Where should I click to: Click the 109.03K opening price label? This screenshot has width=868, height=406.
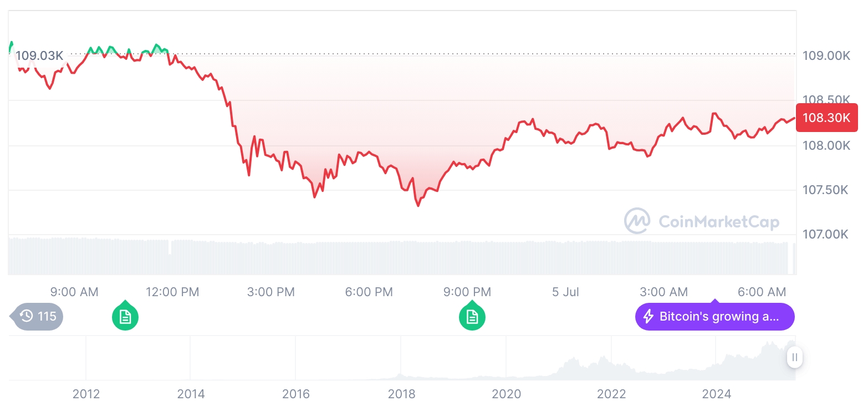point(39,55)
